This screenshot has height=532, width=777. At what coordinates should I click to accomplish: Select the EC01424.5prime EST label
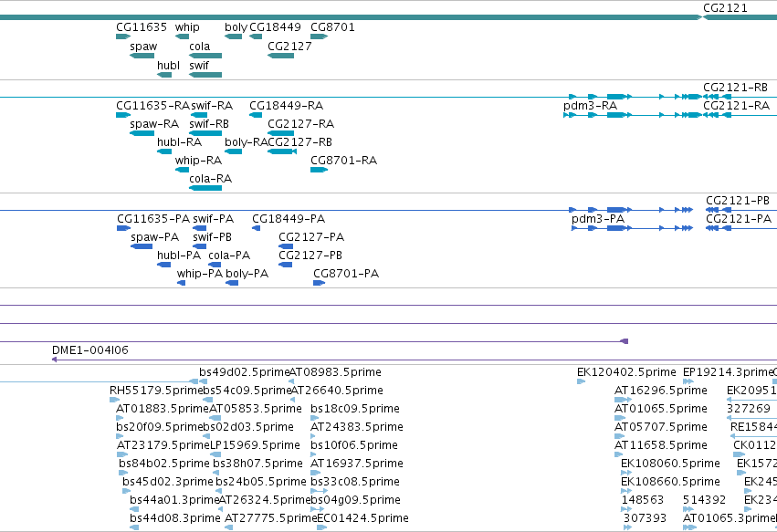tap(362, 518)
